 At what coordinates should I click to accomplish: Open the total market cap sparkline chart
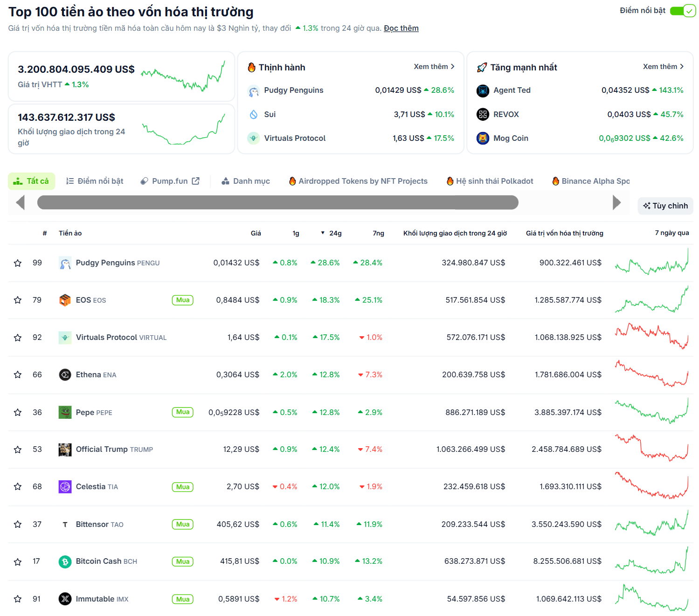pyautogui.click(x=183, y=76)
